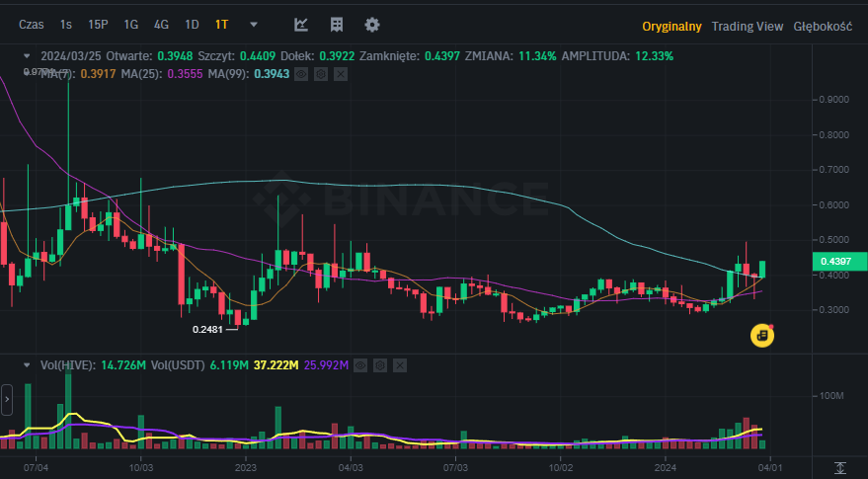The image size is (868, 479).
Task: Click the MA(99) value 0.3943
Action: pyautogui.click(x=272, y=74)
